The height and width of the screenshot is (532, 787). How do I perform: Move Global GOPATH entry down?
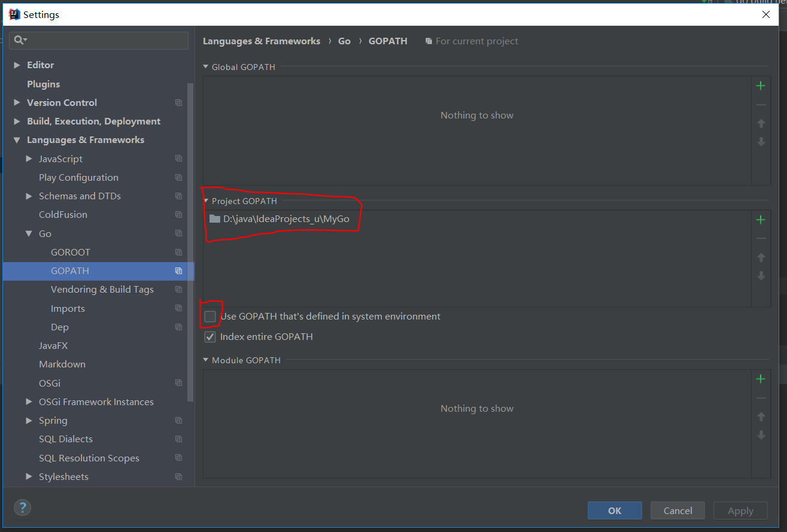point(761,142)
